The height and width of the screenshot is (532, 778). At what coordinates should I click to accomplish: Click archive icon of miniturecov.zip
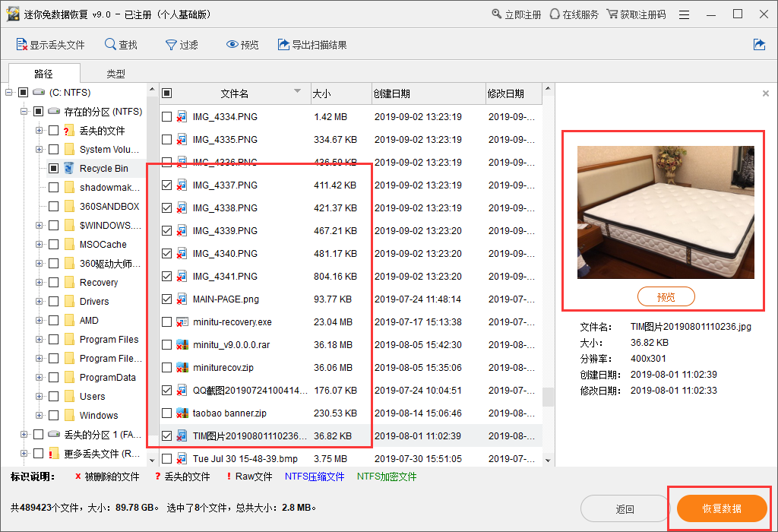tap(182, 368)
